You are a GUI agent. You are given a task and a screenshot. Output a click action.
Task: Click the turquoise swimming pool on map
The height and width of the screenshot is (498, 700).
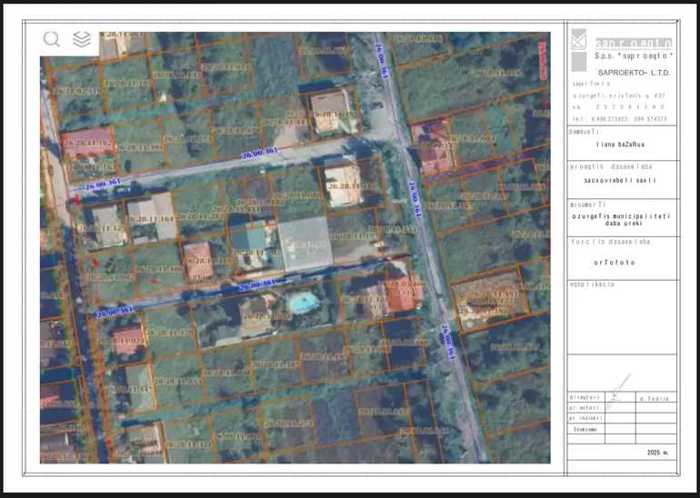(302, 301)
